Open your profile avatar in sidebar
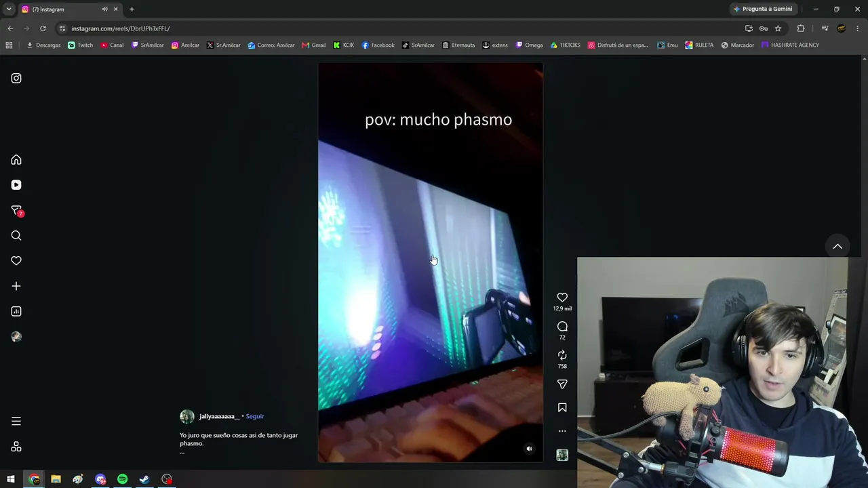The height and width of the screenshot is (488, 868). click(x=16, y=337)
